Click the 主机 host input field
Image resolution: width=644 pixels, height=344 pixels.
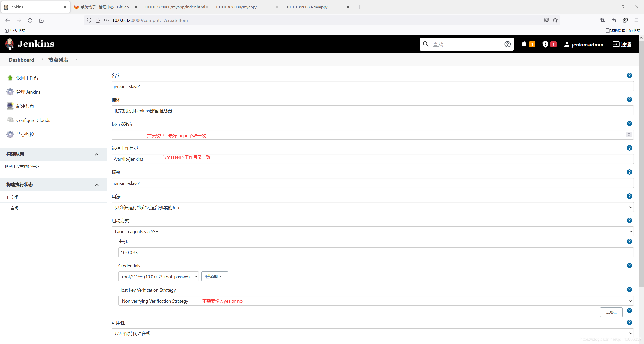pos(376,253)
